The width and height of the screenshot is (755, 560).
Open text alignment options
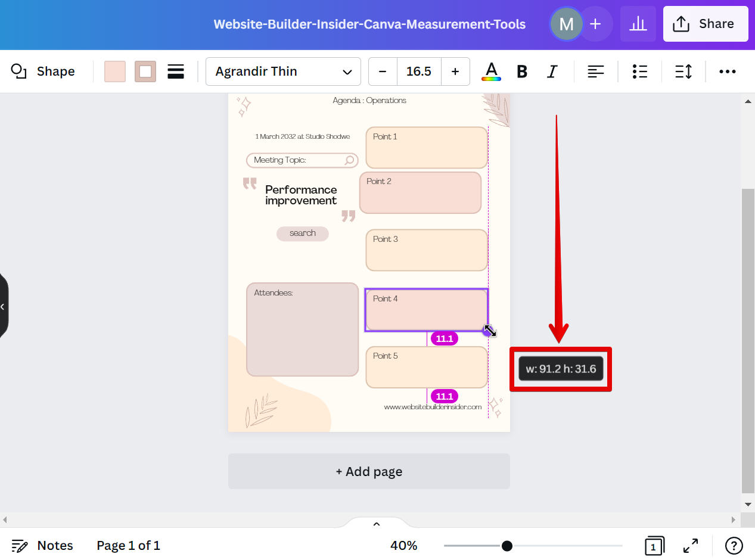[x=595, y=71]
